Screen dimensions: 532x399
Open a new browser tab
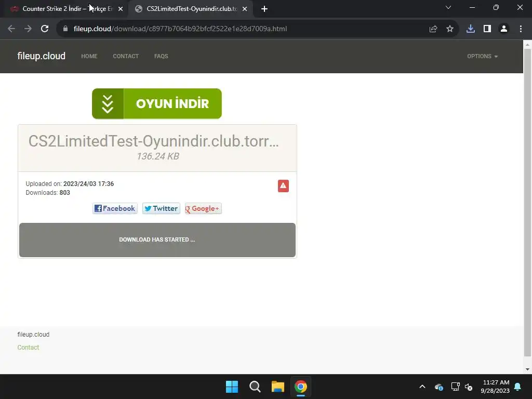(264, 9)
